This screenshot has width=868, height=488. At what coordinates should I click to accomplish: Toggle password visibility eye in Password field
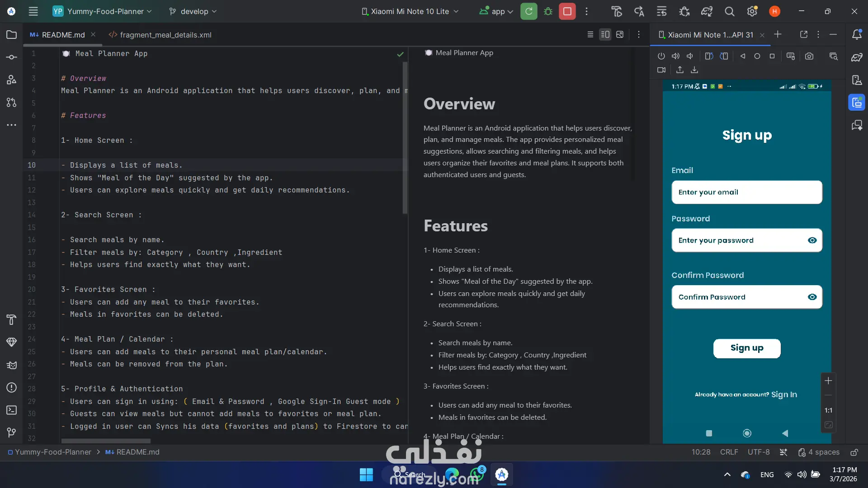tap(812, 240)
